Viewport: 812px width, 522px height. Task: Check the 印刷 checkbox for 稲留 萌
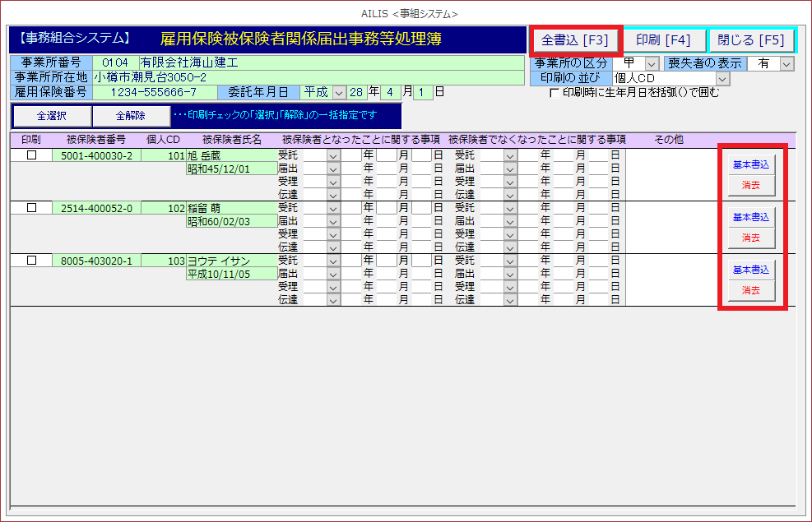pos(32,208)
